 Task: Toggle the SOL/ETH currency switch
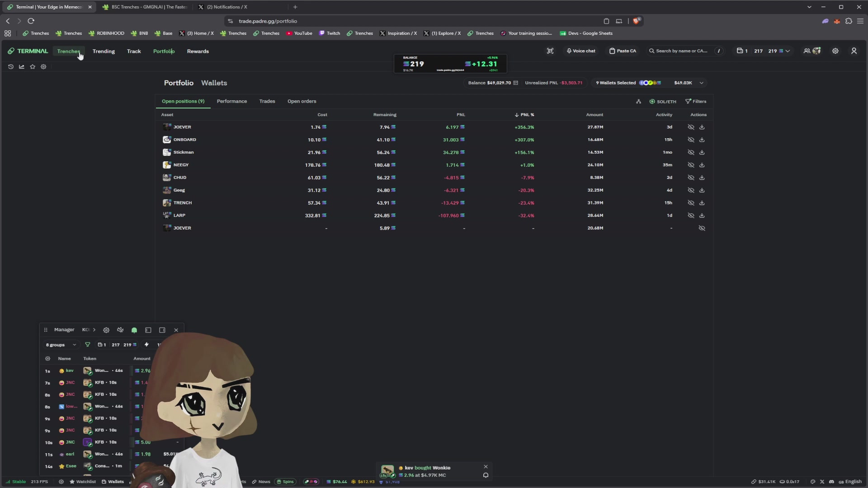(663, 102)
